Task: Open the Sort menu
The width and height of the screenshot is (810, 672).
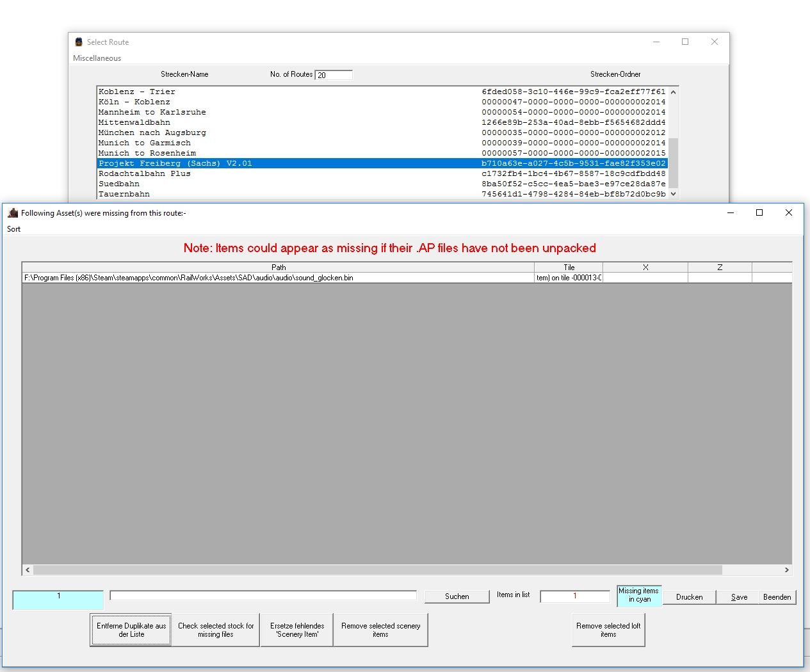Action: pyautogui.click(x=13, y=229)
